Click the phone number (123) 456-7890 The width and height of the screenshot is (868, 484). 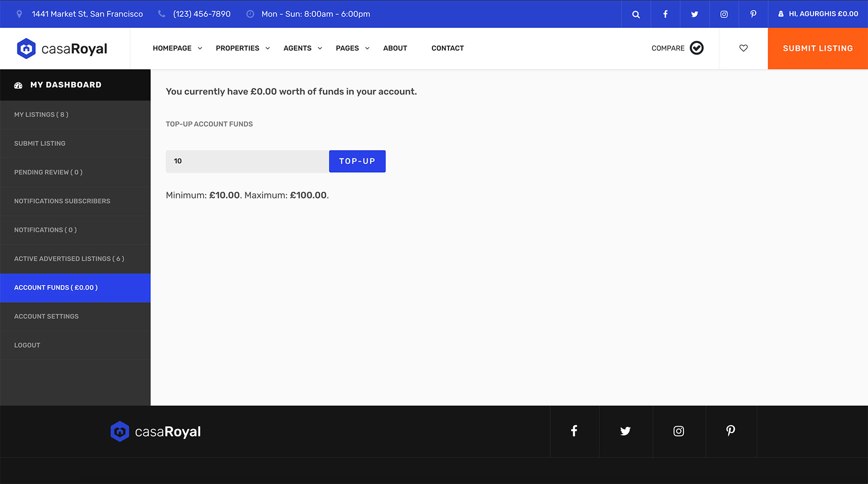click(202, 14)
